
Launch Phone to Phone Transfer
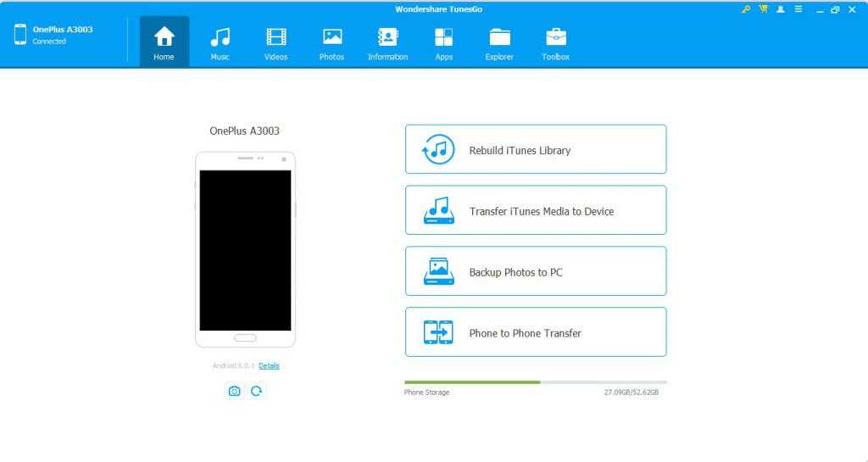[536, 332]
